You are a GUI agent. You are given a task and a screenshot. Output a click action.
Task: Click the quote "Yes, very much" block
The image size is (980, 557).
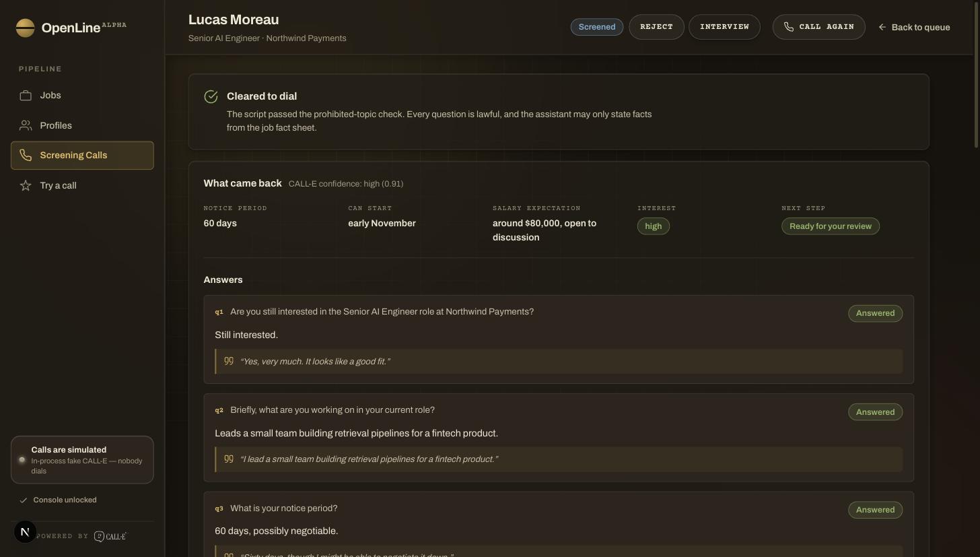pyautogui.click(x=559, y=362)
